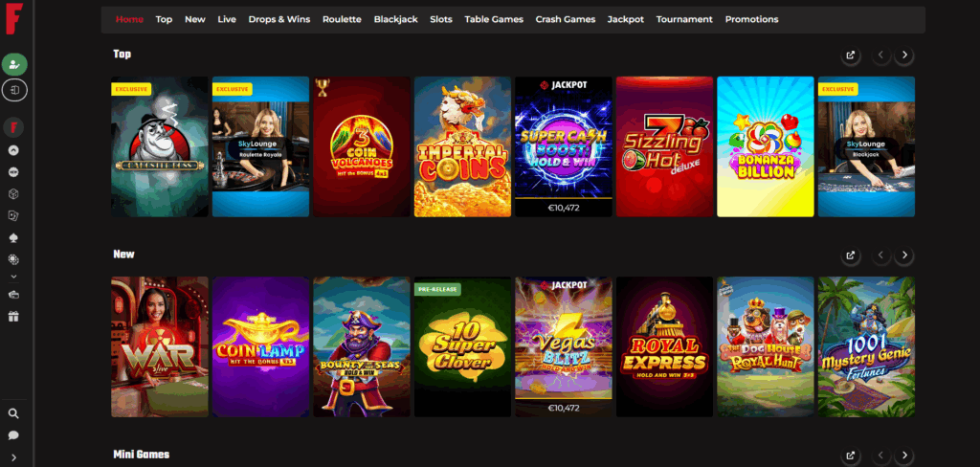Screen dimensions: 980x467
Task: Select the spade card icon in sidebar
Action: [x=13, y=237]
